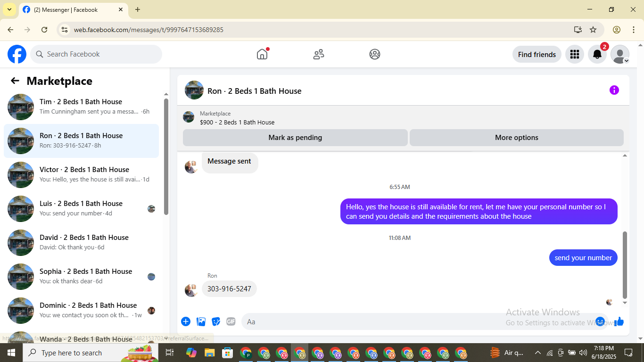This screenshot has height=362, width=644.
Task: Click the chat header title Ron · 2 Beds 1 Bath House
Action: point(255,91)
